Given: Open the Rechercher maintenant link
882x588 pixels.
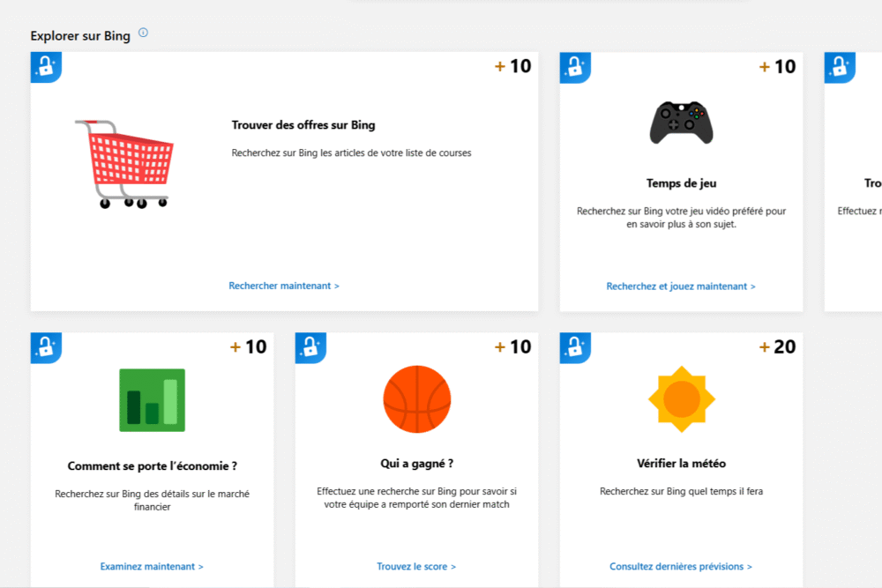Looking at the screenshot, I should [284, 286].
